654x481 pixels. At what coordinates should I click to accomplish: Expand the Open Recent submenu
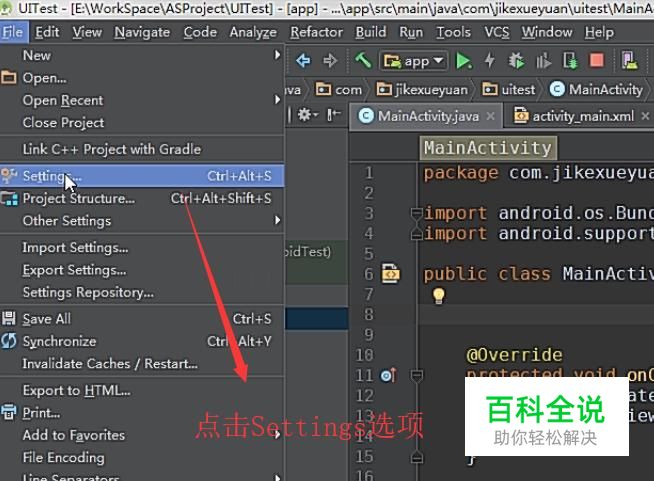coord(142,100)
